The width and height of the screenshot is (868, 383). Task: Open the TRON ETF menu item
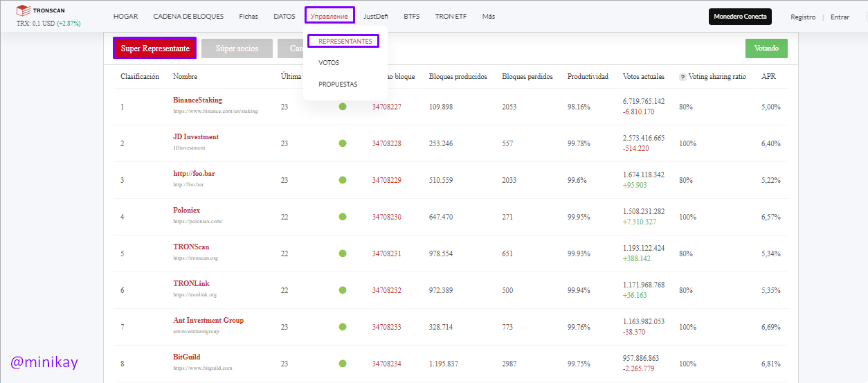[x=451, y=16]
